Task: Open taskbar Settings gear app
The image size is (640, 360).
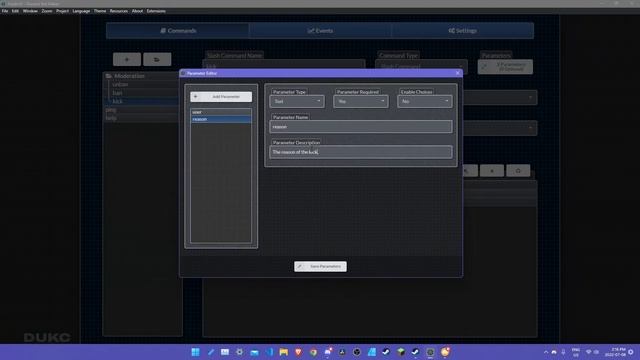Action: (240, 352)
